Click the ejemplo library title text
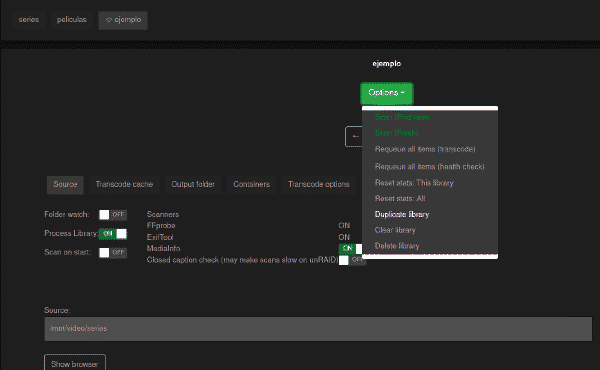The height and width of the screenshot is (370, 600). click(x=386, y=64)
